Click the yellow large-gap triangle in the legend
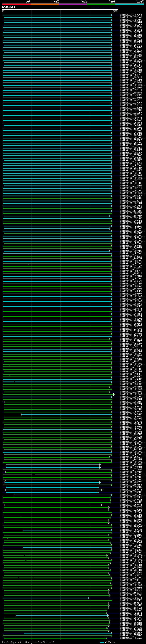 (19, 642)
